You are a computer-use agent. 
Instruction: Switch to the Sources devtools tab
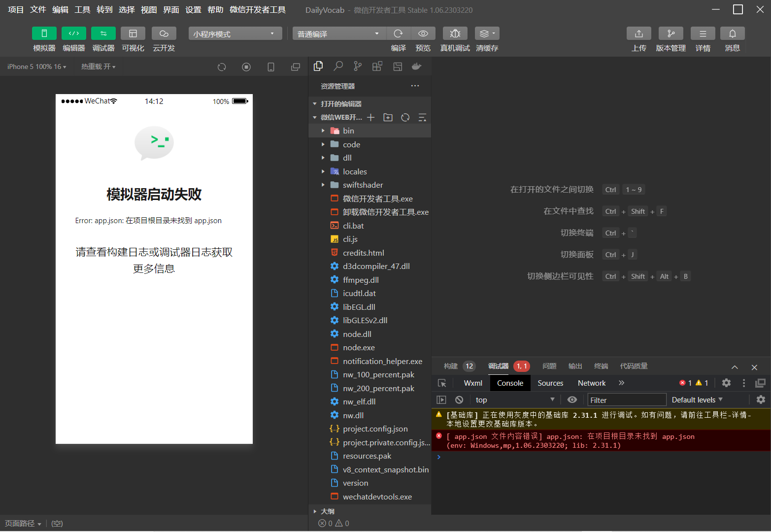[x=550, y=383]
